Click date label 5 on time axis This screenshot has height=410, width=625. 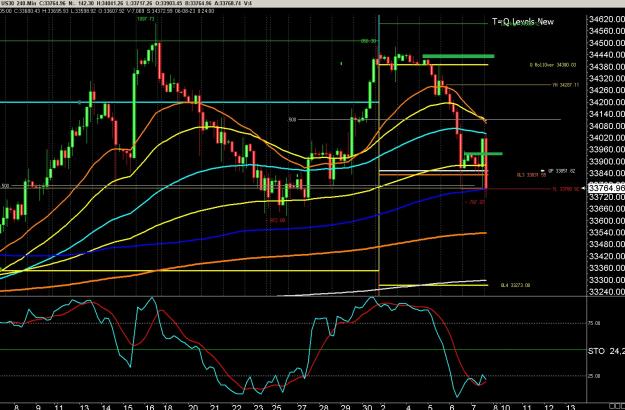tap(430, 407)
